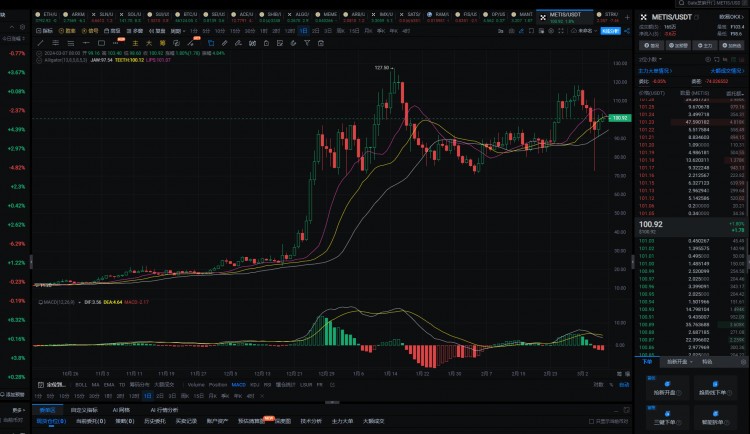Toggle the Alligator indicator visibility
The image size is (750, 434).
[x=40, y=60]
